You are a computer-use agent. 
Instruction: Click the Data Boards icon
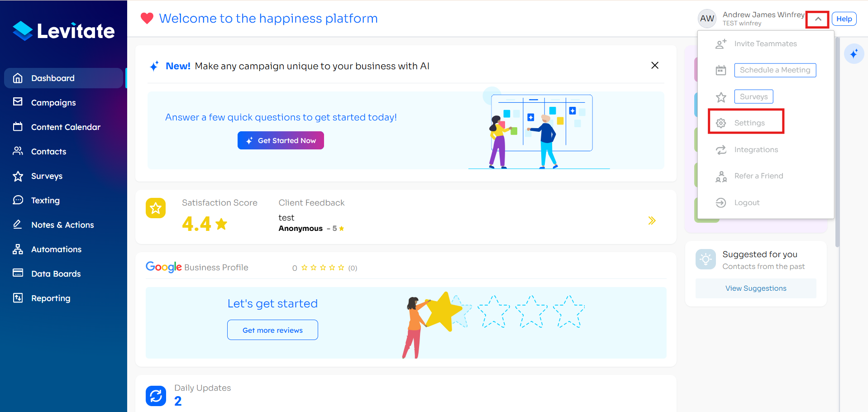(18, 273)
